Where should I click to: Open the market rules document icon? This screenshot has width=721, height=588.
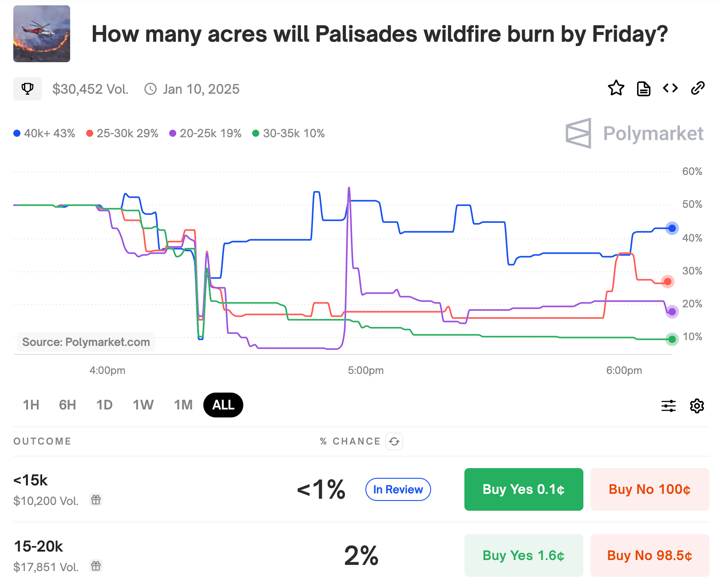point(644,88)
